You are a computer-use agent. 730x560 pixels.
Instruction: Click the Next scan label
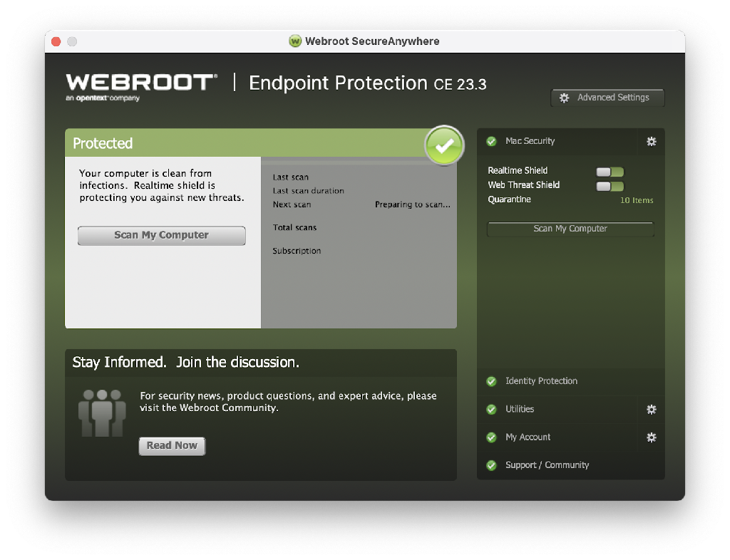[x=292, y=204]
